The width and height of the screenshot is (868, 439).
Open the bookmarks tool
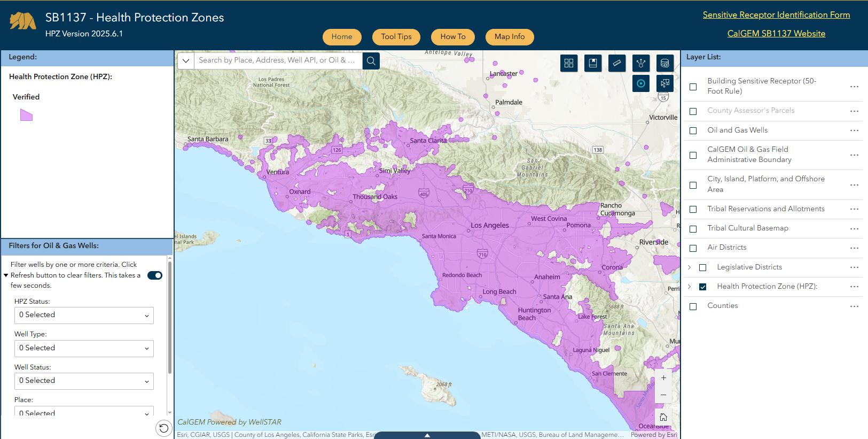593,63
